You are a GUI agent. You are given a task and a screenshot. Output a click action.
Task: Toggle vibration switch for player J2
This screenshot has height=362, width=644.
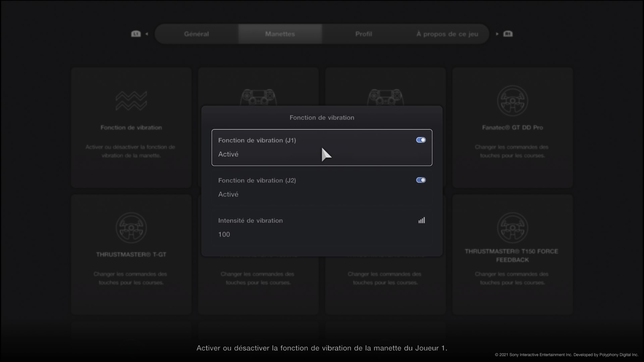point(421,180)
